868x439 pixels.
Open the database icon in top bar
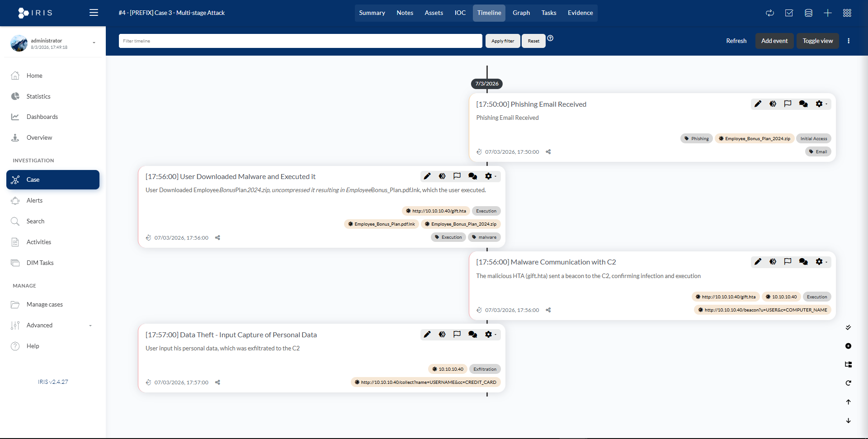click(x=808, y=13)
